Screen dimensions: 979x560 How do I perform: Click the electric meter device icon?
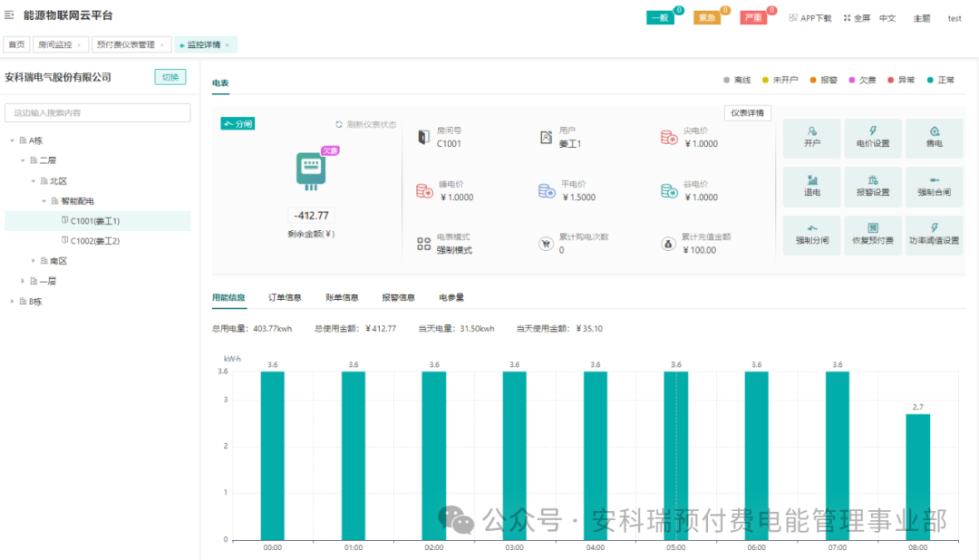[x=311, y=171]
